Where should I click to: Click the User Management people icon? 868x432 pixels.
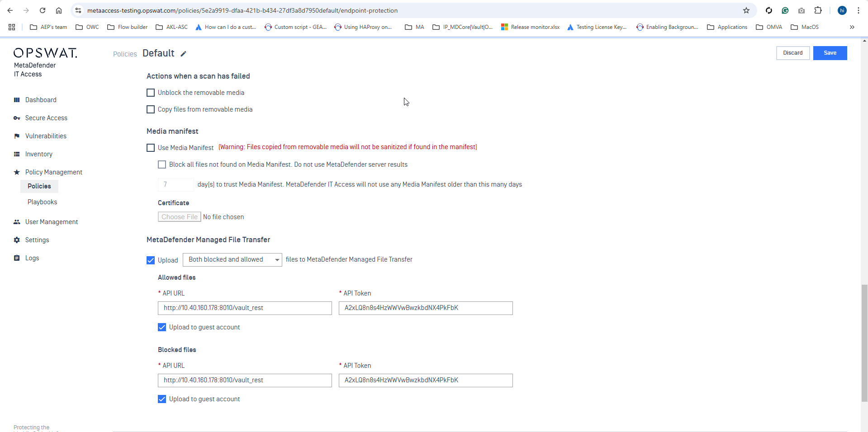pos(17,222)
